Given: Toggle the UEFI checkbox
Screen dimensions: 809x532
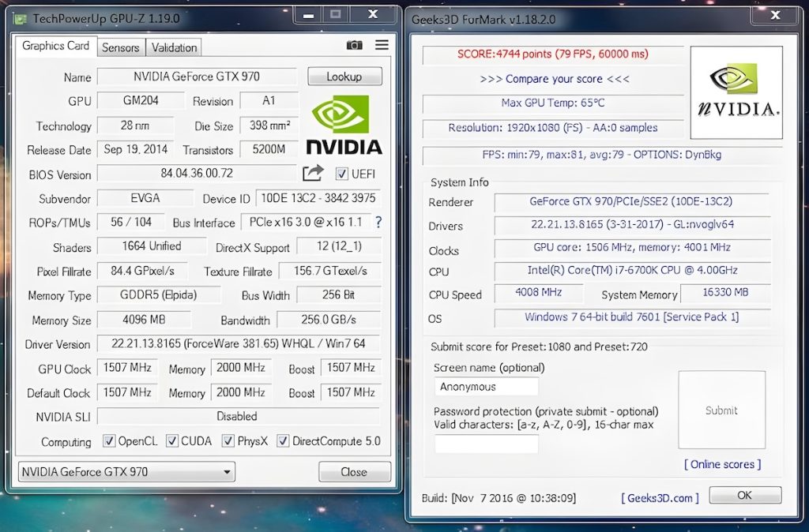Looking at the screenshot, I should [342, 174].
